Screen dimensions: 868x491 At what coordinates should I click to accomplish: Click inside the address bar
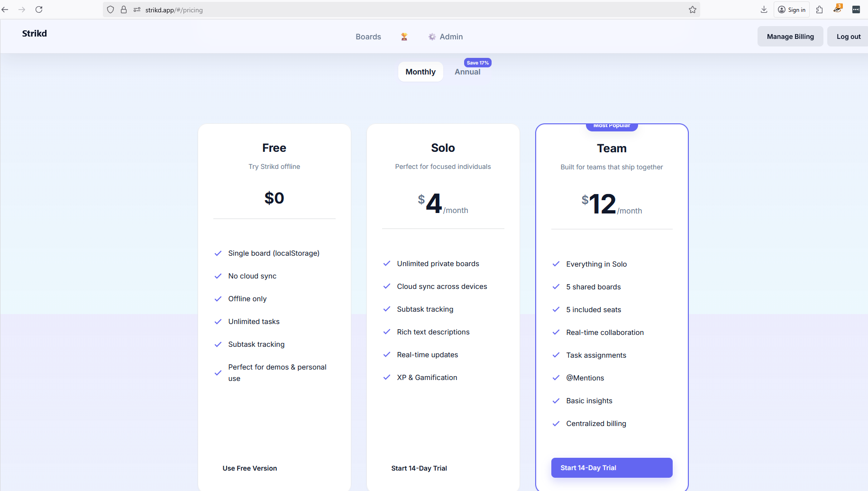(x=332, y=9)
